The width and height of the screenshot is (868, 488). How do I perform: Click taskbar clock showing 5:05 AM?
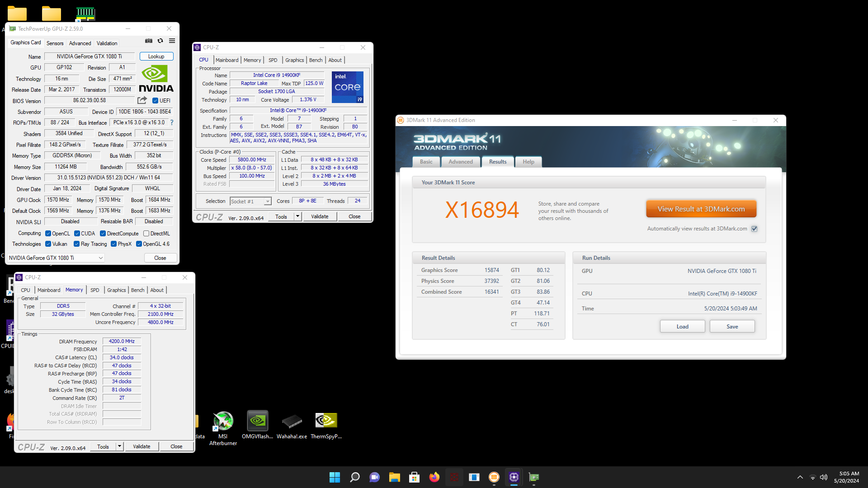846,477
